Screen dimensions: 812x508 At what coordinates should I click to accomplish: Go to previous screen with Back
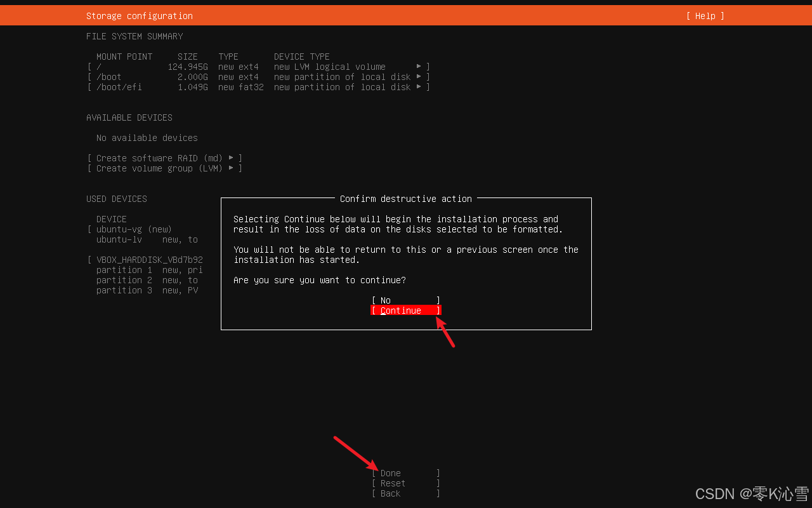(x=406, y=493)
